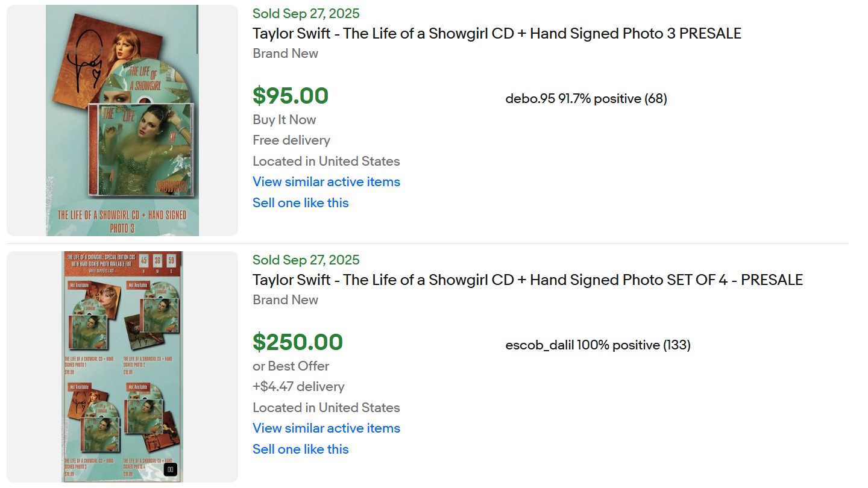Click Sell one like this under Photo 3 listing

tap(300, 203)
